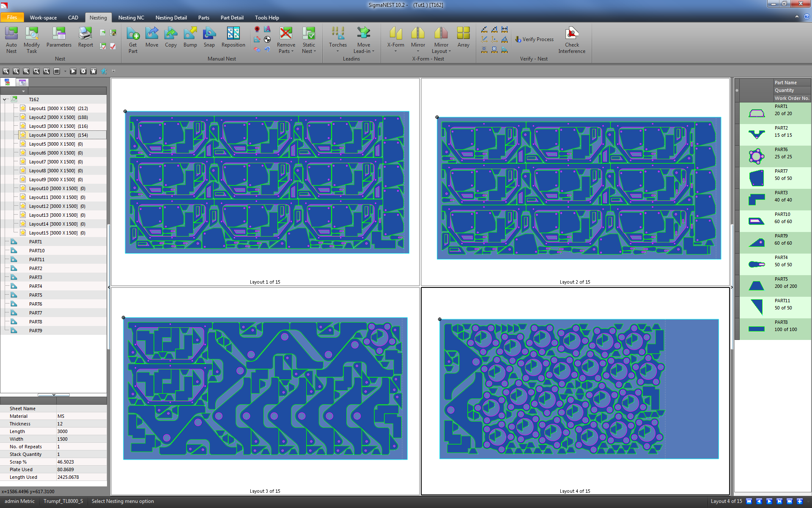Select the Snap tool
Screen dimensions: 812x508
tap(209, 38)
